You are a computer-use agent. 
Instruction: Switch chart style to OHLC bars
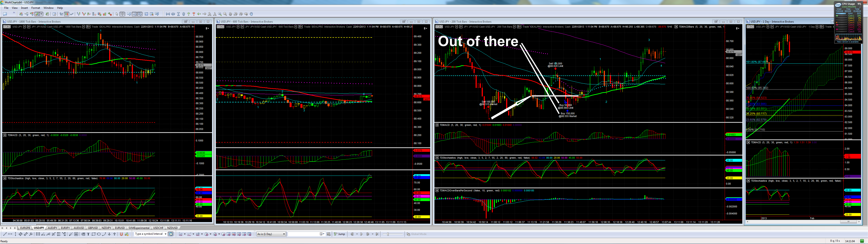point(61,14)
